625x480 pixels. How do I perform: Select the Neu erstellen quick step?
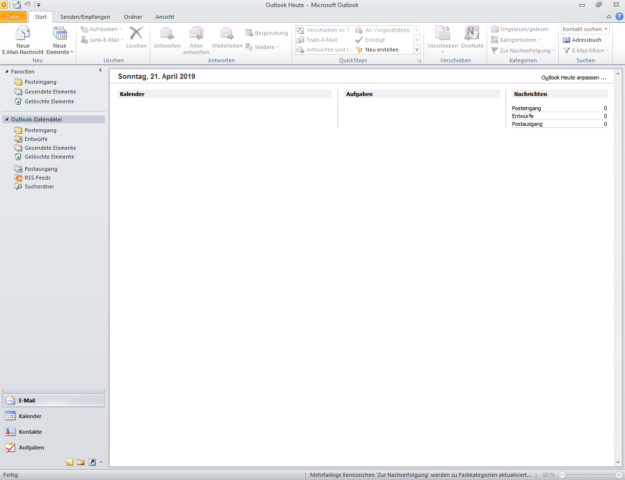(x=377, y=50)
